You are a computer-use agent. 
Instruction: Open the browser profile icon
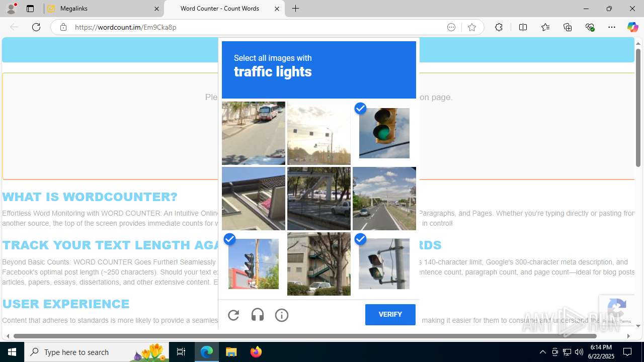pos(11,9)
